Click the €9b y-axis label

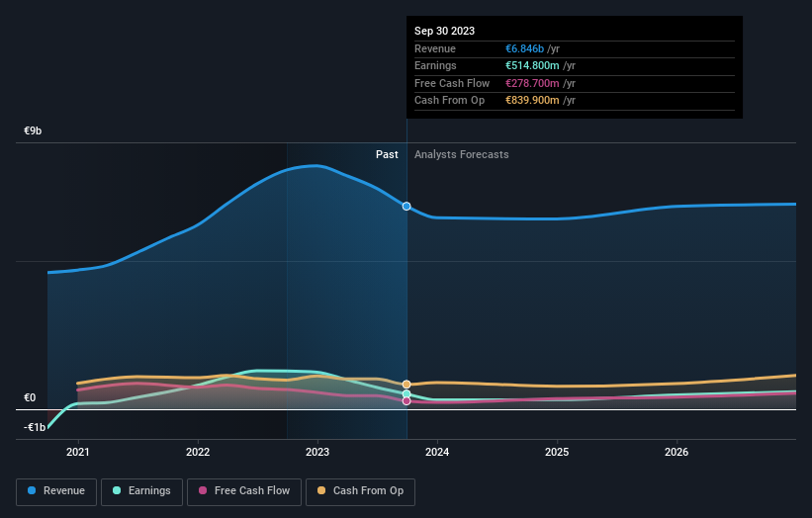tap(33, 130)
